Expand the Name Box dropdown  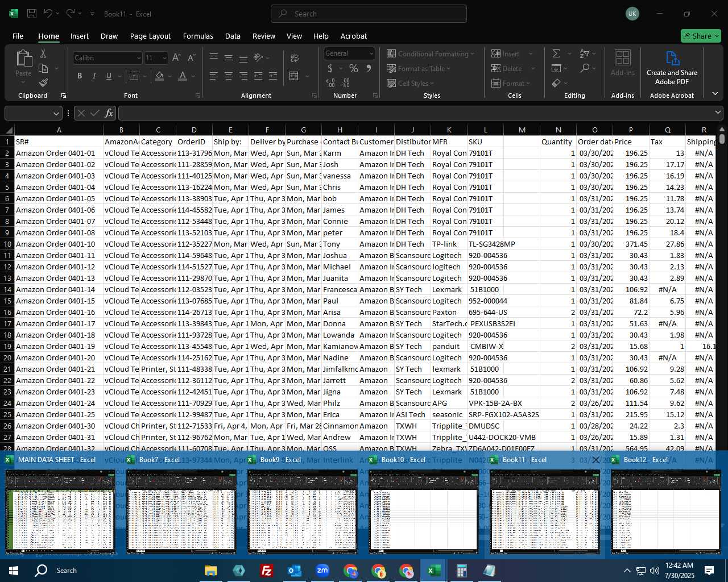(56, 113)
